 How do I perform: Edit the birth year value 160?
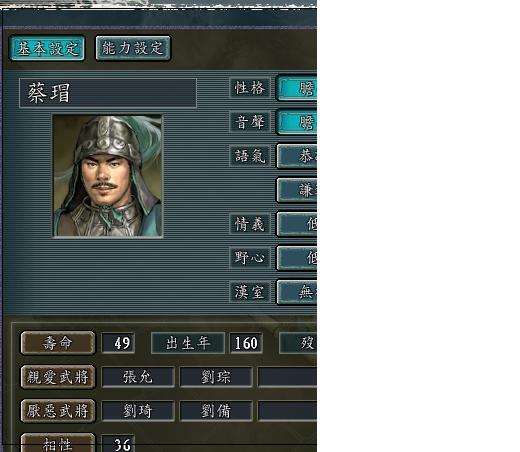[x=246, y=343]
